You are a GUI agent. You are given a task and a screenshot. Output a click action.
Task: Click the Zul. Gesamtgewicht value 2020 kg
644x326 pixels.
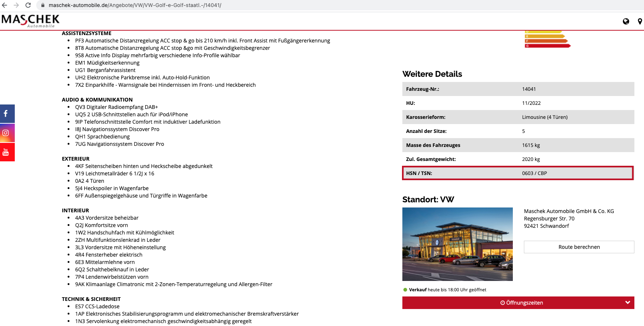click(531, 159)
